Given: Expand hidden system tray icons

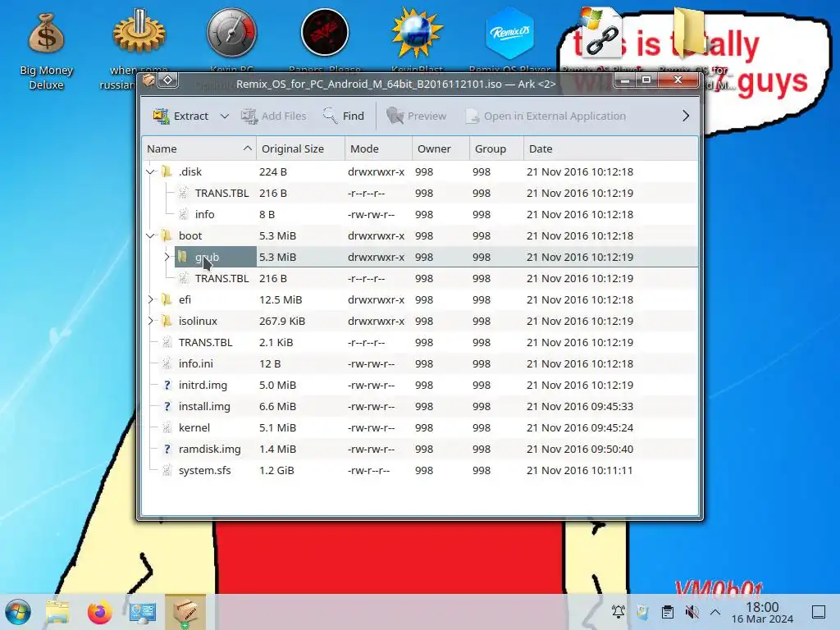Looking at the screenshot, I should click(x=715, y=612).
